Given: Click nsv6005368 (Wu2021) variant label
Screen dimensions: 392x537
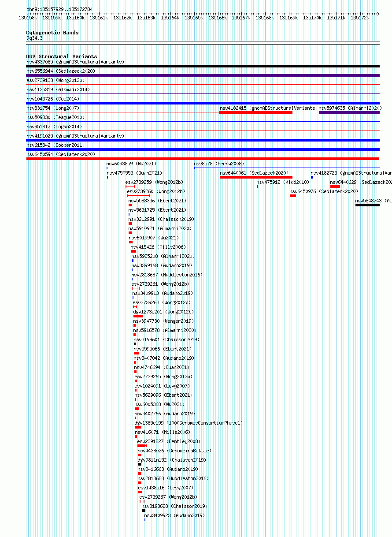Looking at the screenshot, I should (x=160, y=404).
